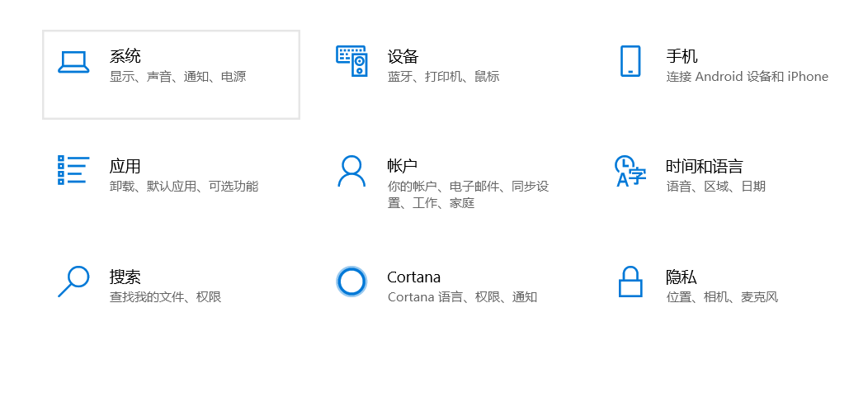Click the 卸载、默认应用、可选功能 description
This screenshot has height=393, width=868.
[x=184, y=187]
